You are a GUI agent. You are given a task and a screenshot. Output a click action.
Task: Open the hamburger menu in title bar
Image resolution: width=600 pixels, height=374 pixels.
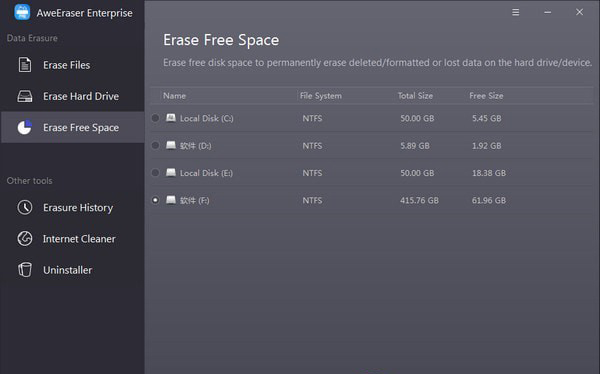tap(515, 12)
